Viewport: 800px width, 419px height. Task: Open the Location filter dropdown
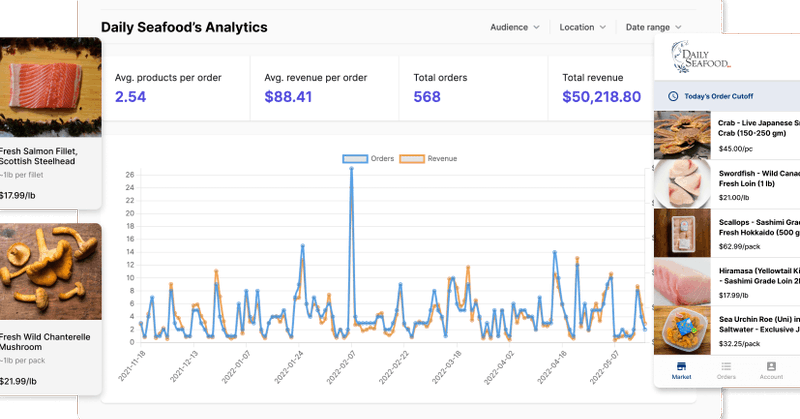coord(582,27)
